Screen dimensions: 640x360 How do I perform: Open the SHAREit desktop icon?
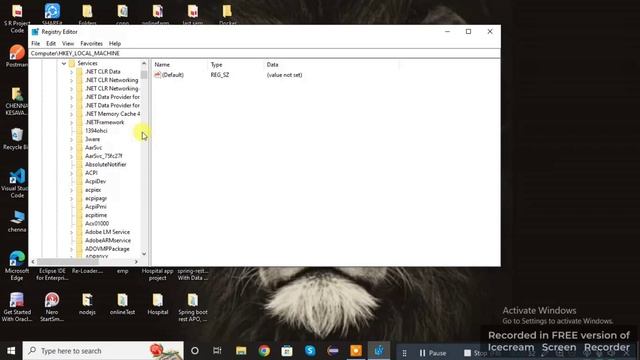point(52,13)
